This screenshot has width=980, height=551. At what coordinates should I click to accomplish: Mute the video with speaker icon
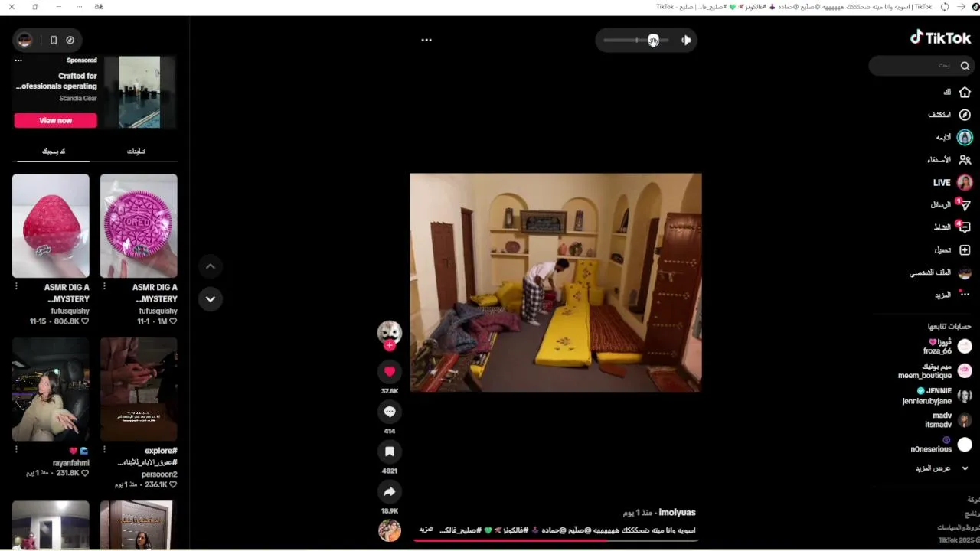click(x=685, y=40)
